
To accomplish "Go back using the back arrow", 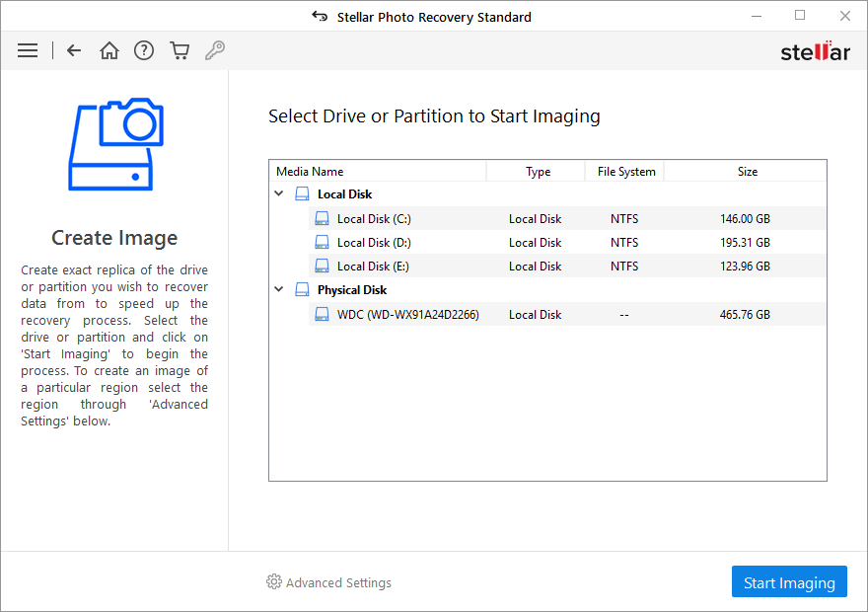I will (x=74, y=50).
